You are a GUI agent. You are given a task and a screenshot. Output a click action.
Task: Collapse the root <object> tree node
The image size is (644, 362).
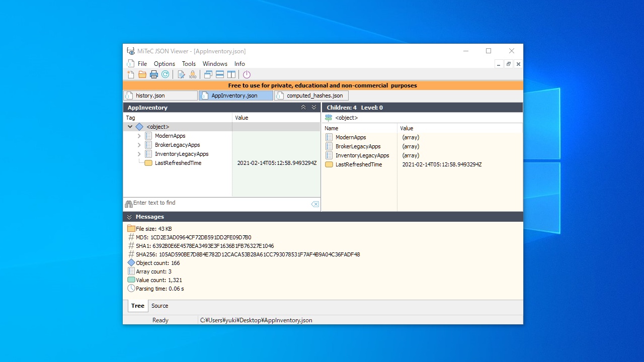click(x=130, y=127)
